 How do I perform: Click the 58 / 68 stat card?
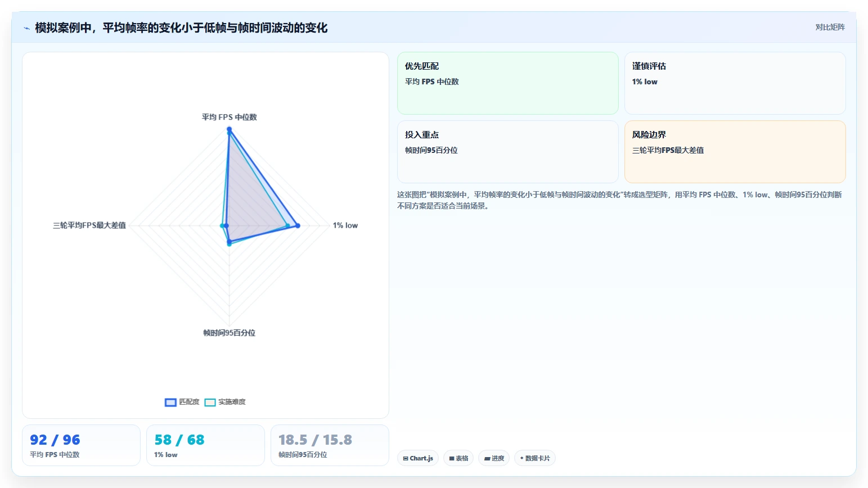pos(205,445)
